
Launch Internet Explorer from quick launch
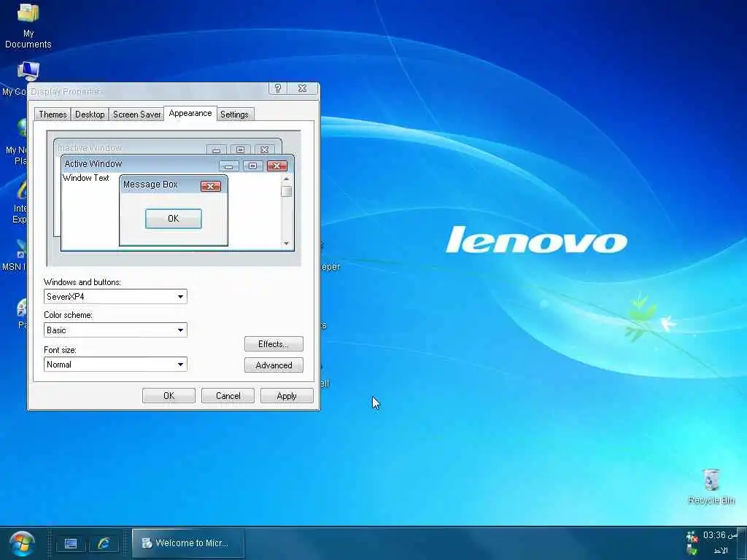point(104,543)
